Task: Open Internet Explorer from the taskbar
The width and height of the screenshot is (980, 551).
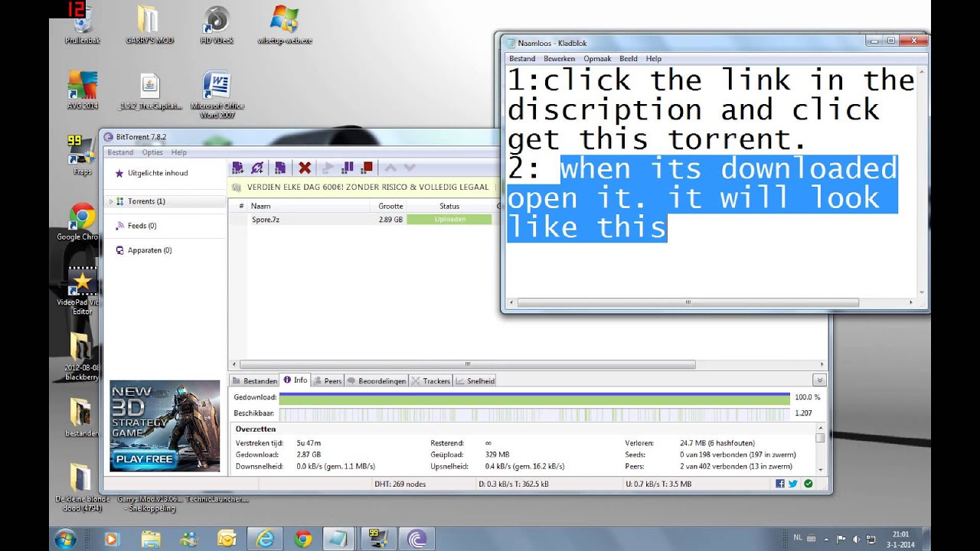Action: tap(265, 539)
